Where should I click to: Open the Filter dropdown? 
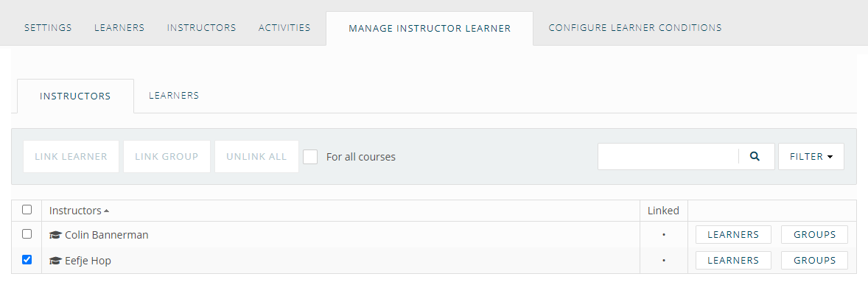click(x=811, y=157)
